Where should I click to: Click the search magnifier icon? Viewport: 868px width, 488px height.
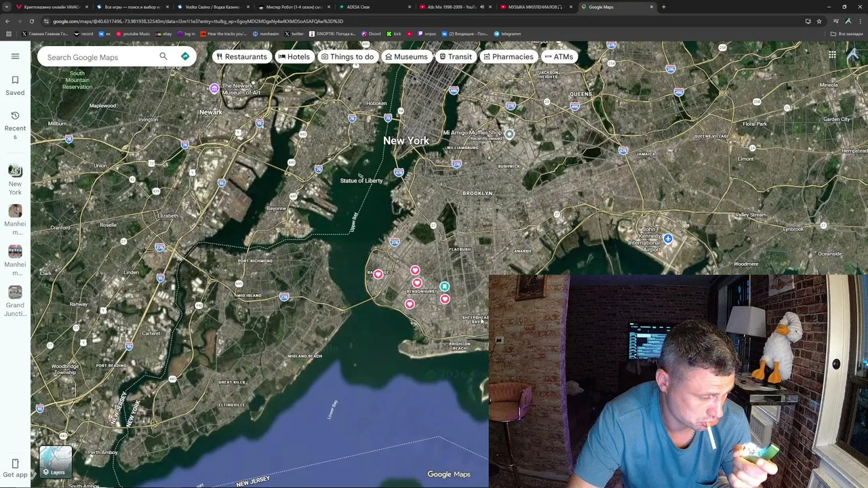tap(163, 56)
